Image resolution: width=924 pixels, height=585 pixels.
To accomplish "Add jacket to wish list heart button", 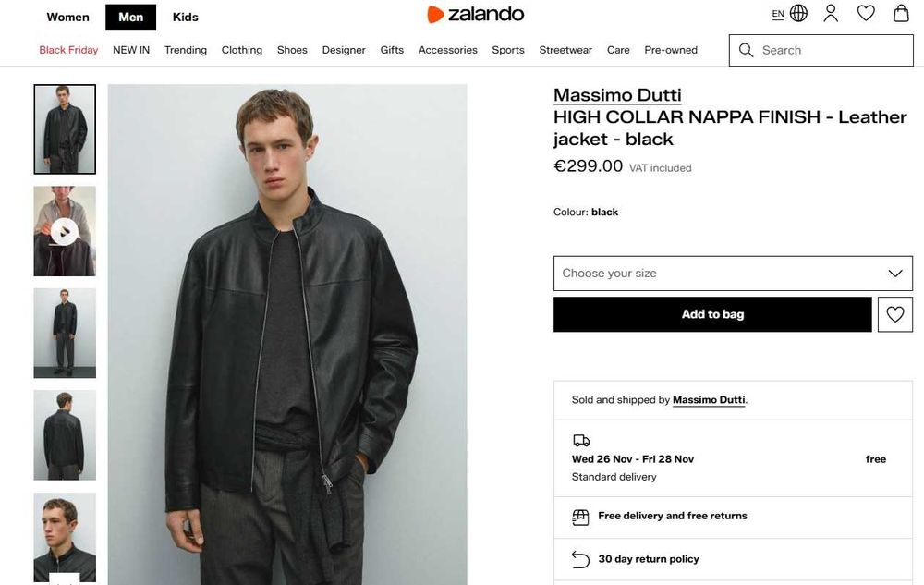I will (894, 314).
